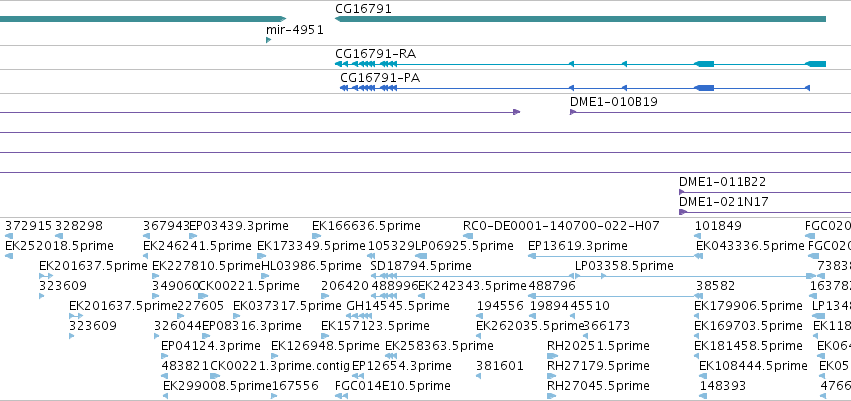This screenshot has width=851, height=401.
Task: Click the 148393 feature label
Action: tap(722, 386)
